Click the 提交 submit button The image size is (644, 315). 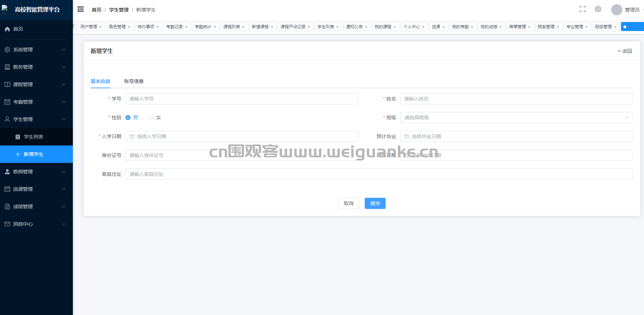coord(375,203)
